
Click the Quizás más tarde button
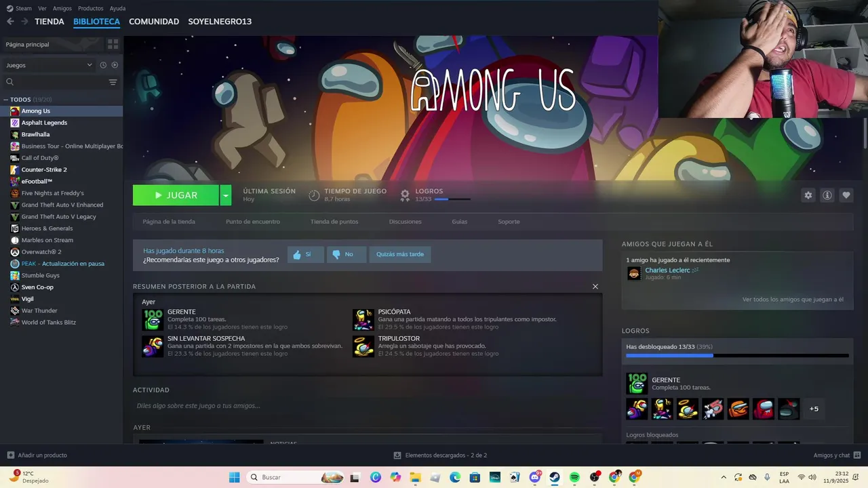pyautogui.click(x=400, y=255)
